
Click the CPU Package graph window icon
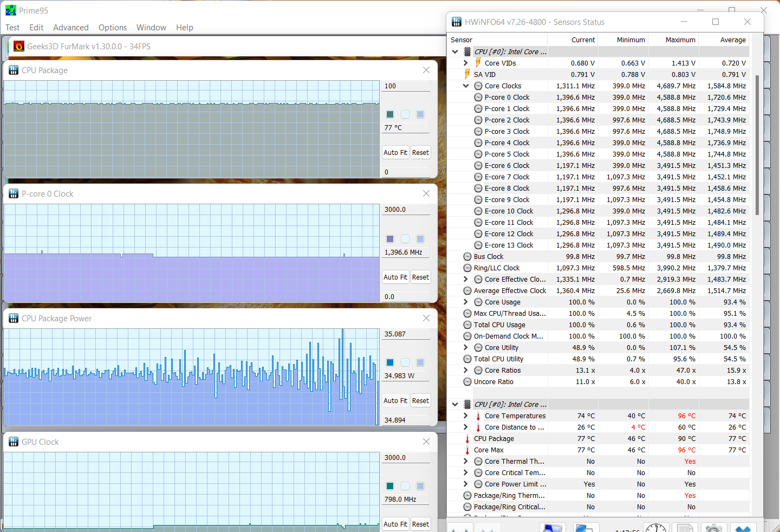[14, 70]
